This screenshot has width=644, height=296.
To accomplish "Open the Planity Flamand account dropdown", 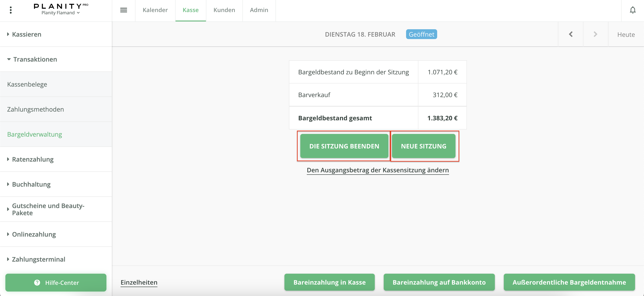I will click(61, 13).
